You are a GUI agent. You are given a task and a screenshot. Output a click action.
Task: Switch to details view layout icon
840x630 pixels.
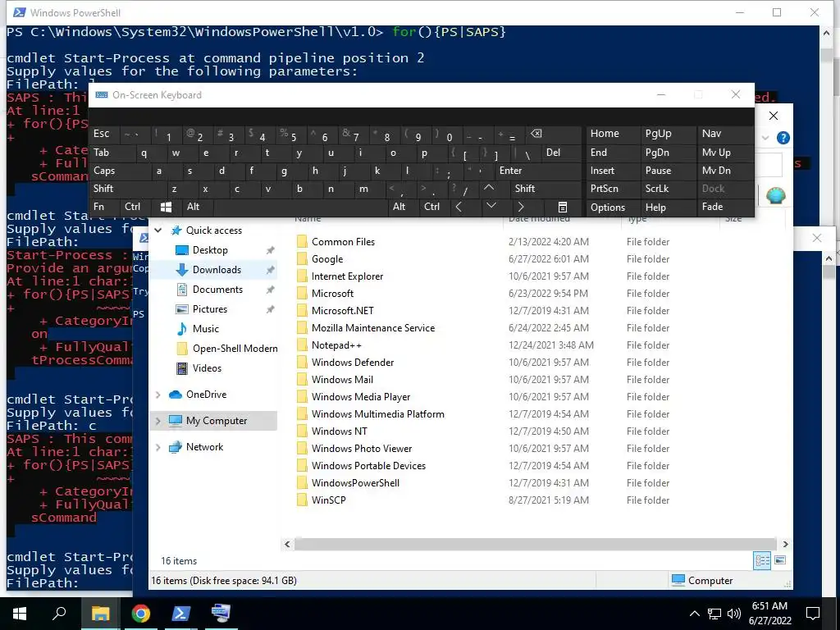pyautogui.click(x=762, y=560)
